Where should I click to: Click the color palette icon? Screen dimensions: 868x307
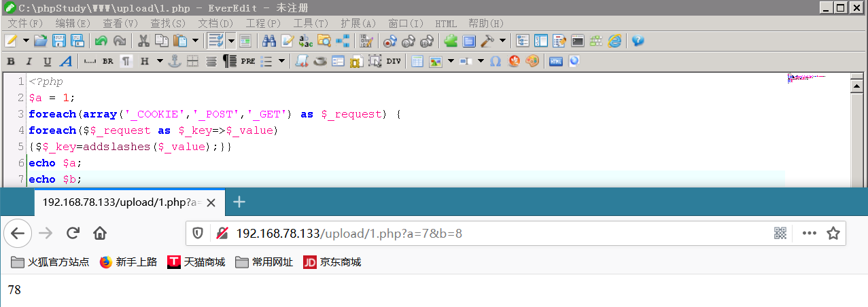point(533,61)
